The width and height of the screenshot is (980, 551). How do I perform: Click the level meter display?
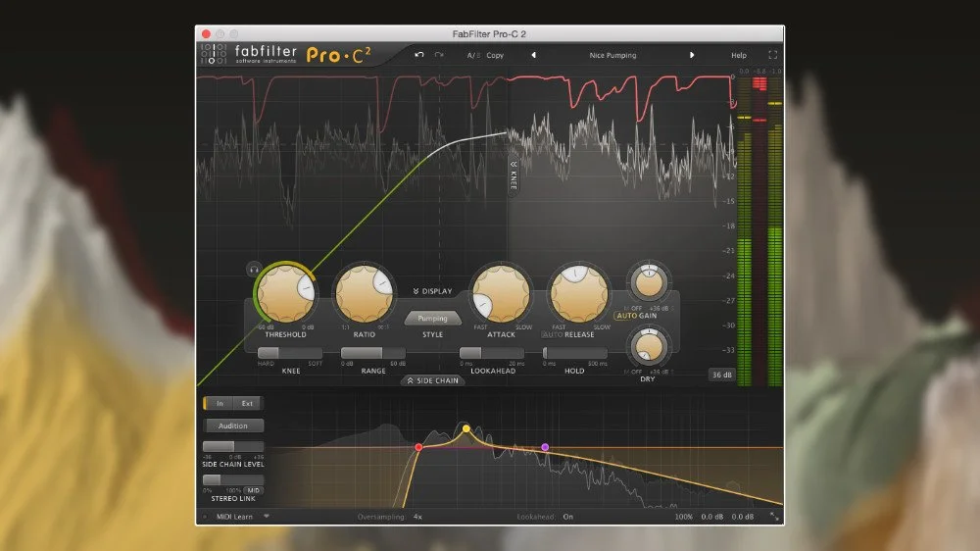(x=760, y=230)
